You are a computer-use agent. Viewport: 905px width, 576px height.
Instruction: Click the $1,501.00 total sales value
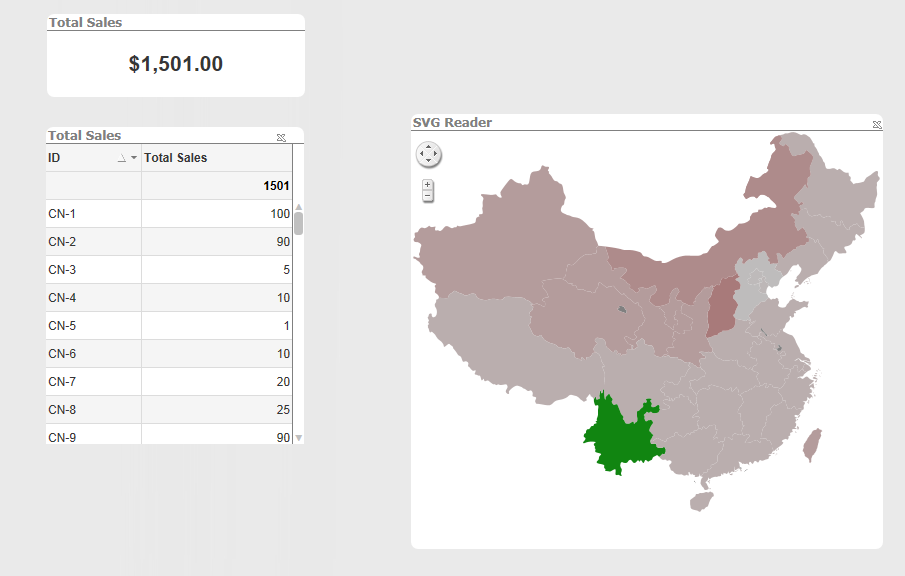coord(176,64)
